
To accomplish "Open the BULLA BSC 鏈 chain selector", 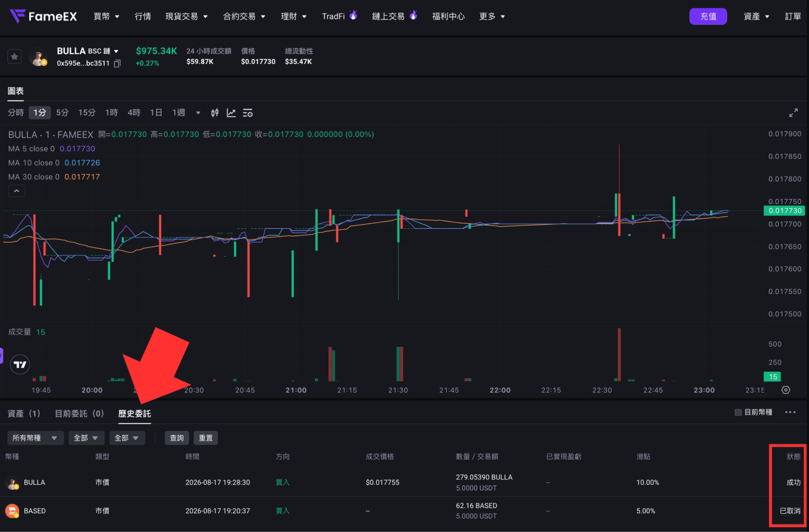I will (88, 51).
